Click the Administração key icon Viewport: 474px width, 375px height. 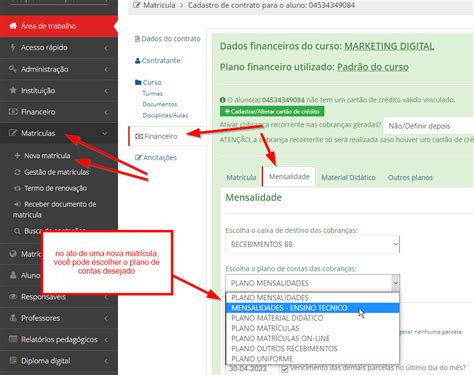point(13,69)
